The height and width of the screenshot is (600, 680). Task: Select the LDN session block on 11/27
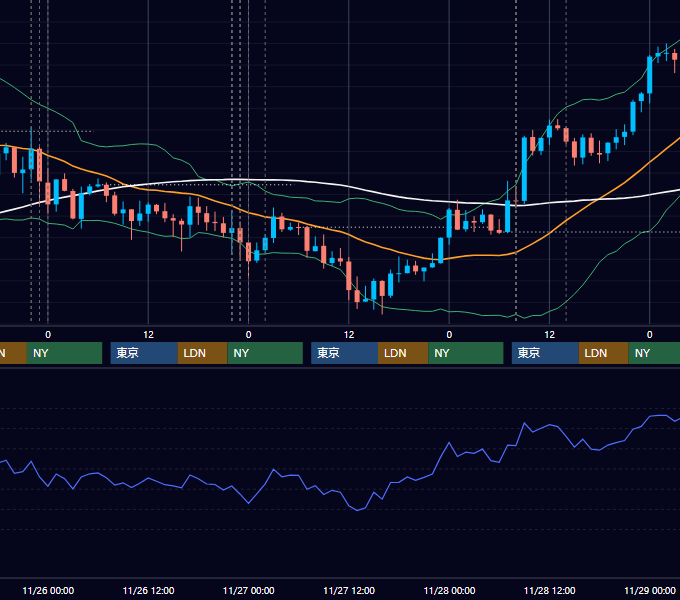[x=403, y=353]
